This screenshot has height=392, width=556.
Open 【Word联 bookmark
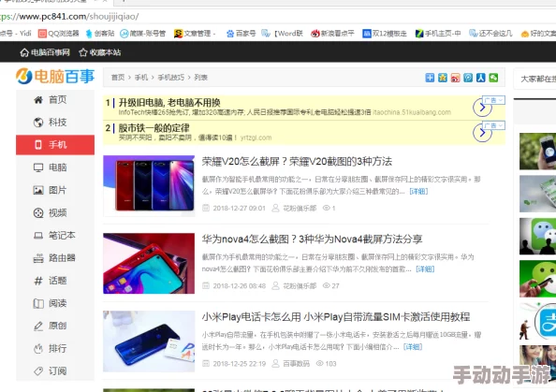(x=283, y=34)
